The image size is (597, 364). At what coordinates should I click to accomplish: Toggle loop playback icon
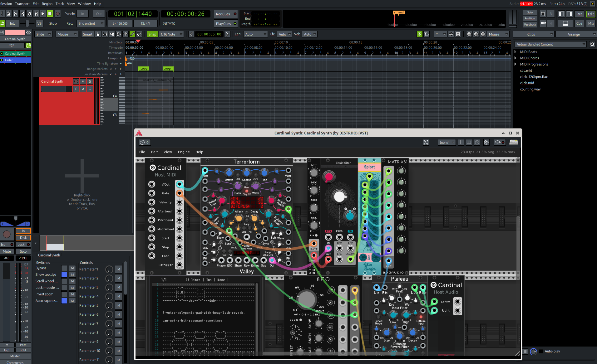click(29, 14)
